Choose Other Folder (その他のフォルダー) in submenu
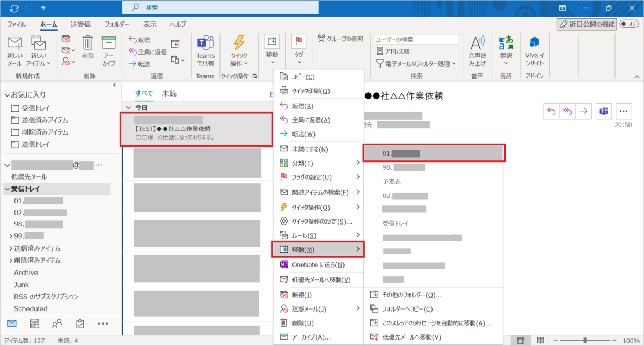 (434, 295)
